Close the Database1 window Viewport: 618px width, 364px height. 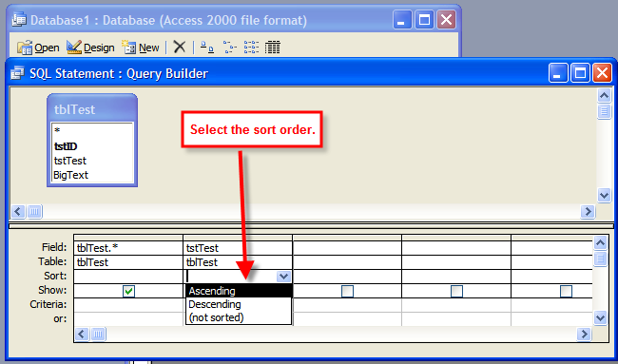pyautogui.click(x=446, y=20)
